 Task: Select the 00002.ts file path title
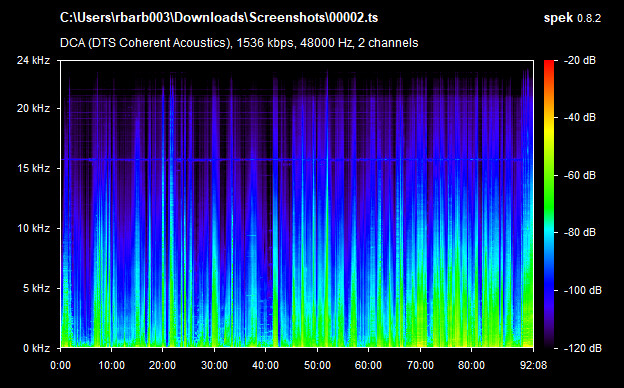(x=219, y=18)
